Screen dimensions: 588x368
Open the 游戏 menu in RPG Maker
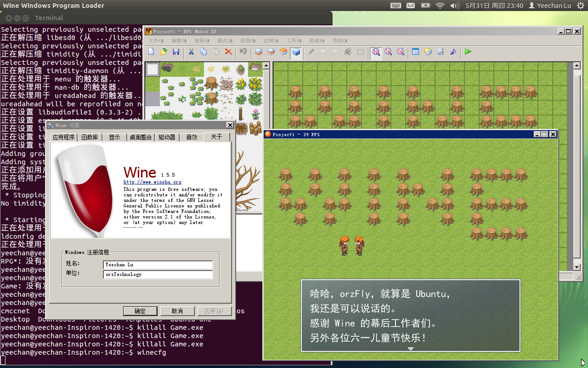pos(317,40)
